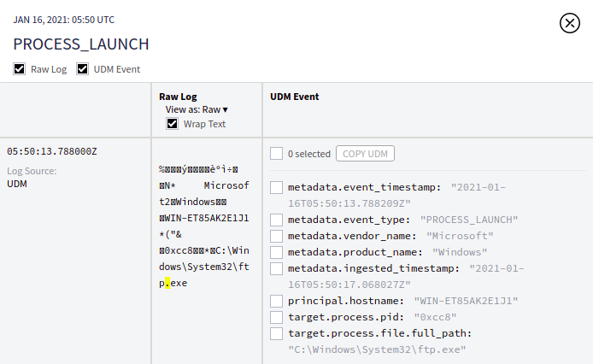Viewport: 593px width, 364px height.
Task: Click the Raw Log column header
Action: click(x=178, y=97)
